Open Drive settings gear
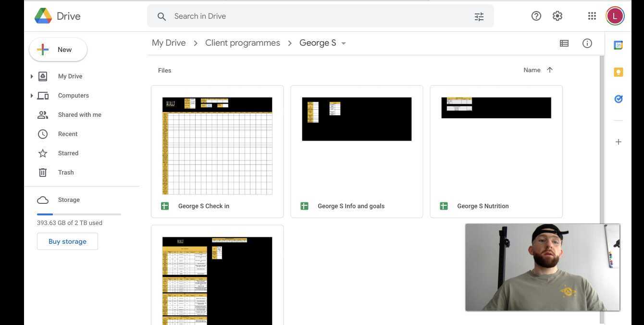The width and height of the screenshot is (644, 325). [557, 16]
